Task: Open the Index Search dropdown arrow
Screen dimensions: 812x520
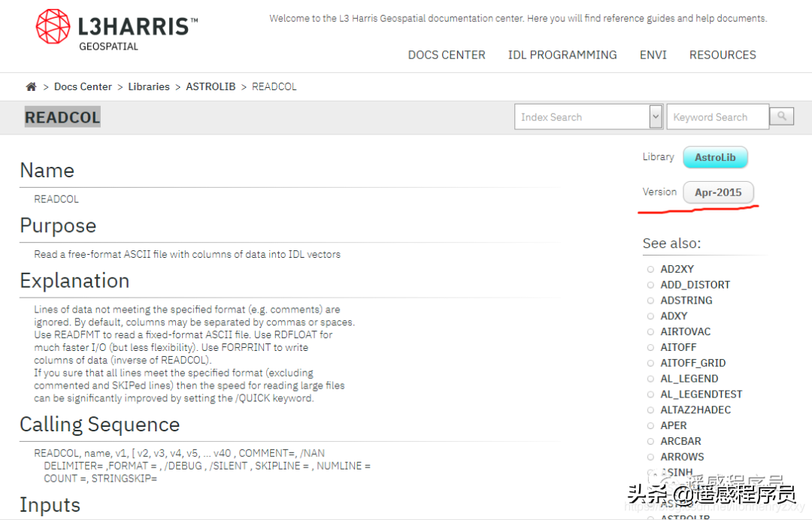Action: coord(655,117)
